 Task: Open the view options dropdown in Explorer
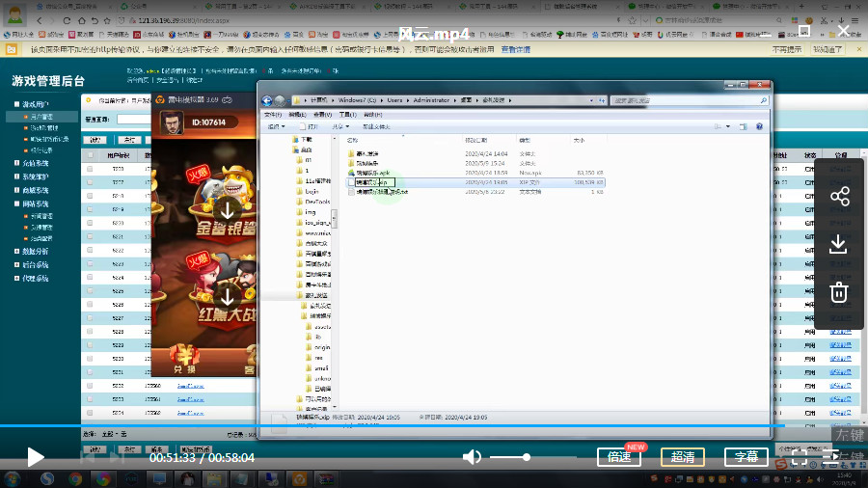point(728,126)
